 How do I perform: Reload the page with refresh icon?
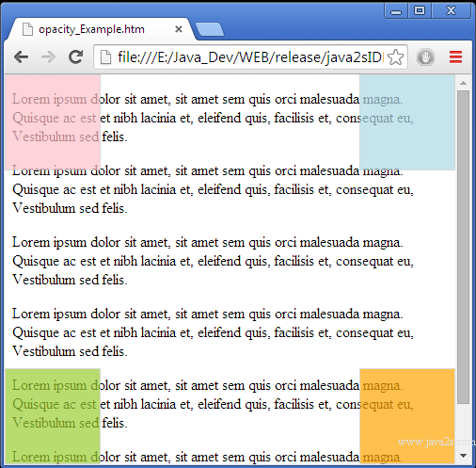[75, 56]
